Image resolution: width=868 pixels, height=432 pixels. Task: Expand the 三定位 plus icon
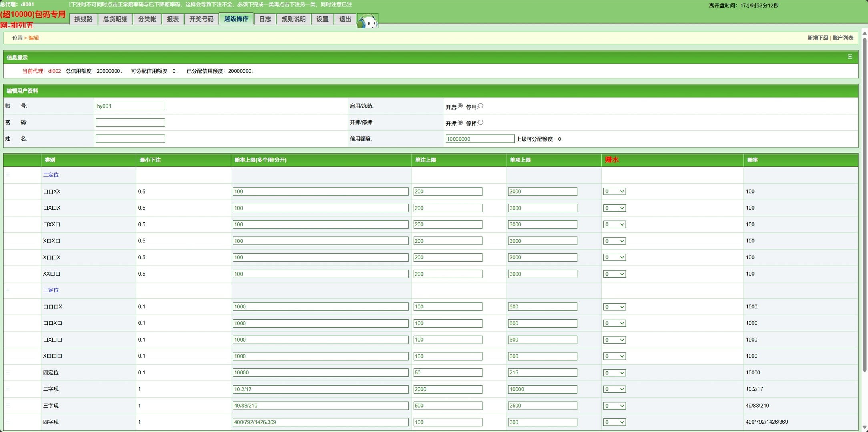point(8,290)
